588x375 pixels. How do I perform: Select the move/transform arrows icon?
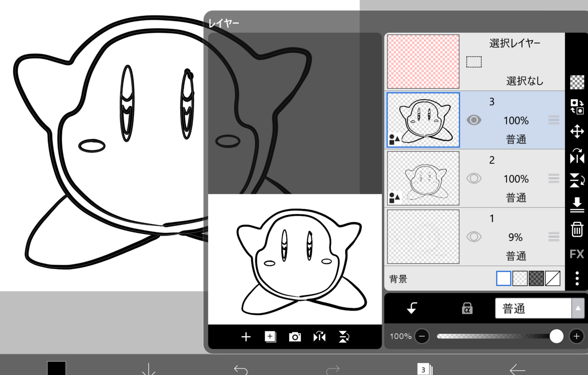577,131
